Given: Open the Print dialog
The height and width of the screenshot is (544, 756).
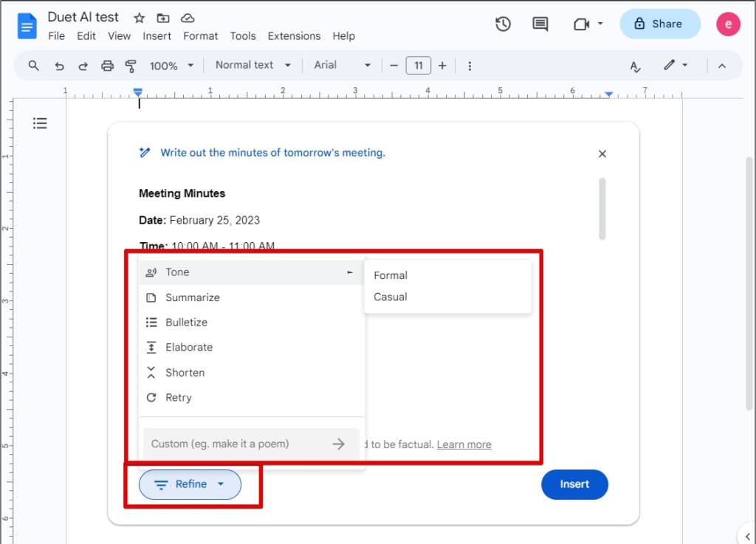Looking at the screenshot, I should coord(107,65).
